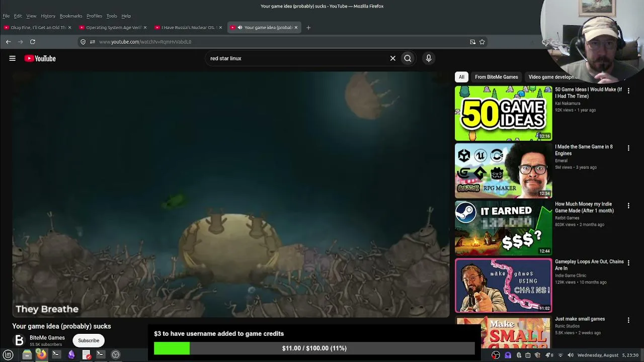Subscribe to BiteMe Games

[x=89, y=340]
